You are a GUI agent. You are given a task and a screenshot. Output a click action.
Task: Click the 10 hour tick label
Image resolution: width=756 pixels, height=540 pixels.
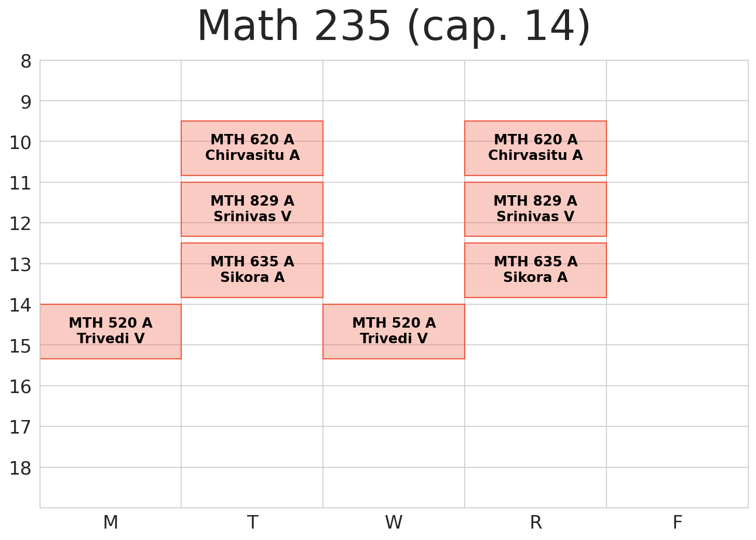coord(21,142)
